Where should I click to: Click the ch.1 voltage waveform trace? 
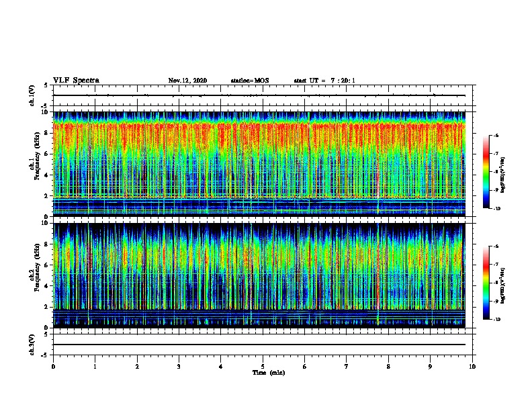259,95
